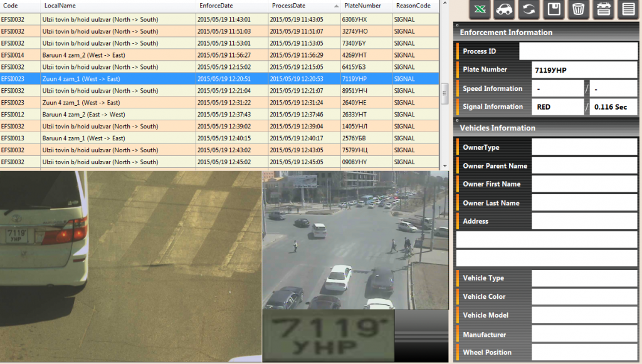The height and width of the screenshot is (364, 642).
Task: Click the scroll down arrow of table
Action: coord(445,166)
